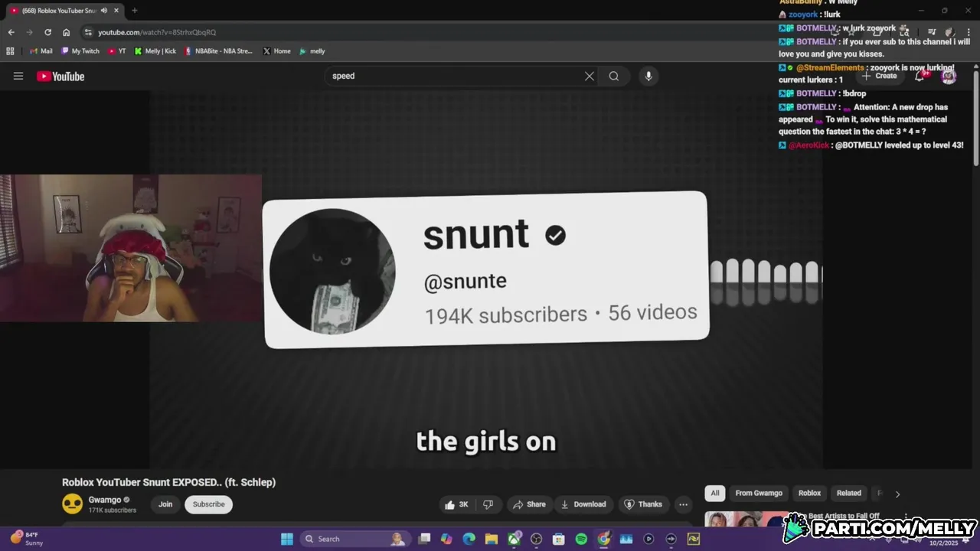Select the Roblox filter chip
980x551 pixels.
(809, 494)
